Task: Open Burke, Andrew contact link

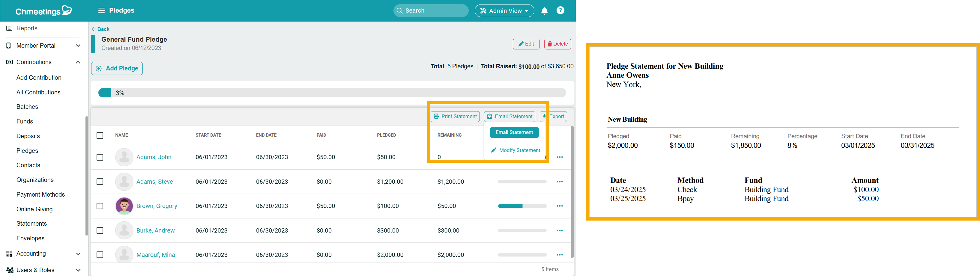Action: (156, 230)
